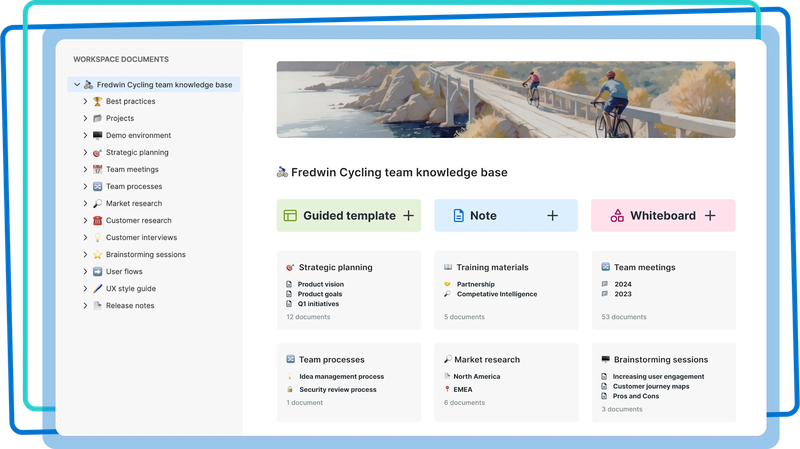Image resolution: width=800 pixels, height=449 pixels.
Task: Click the telephone icon beside Customer research
Action: pos(97,220)
